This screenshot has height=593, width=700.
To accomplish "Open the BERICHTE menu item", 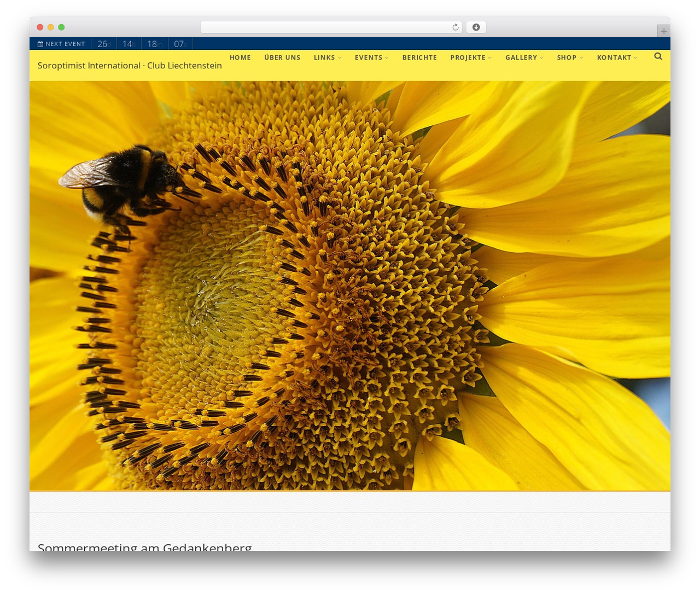I will 419,57.
